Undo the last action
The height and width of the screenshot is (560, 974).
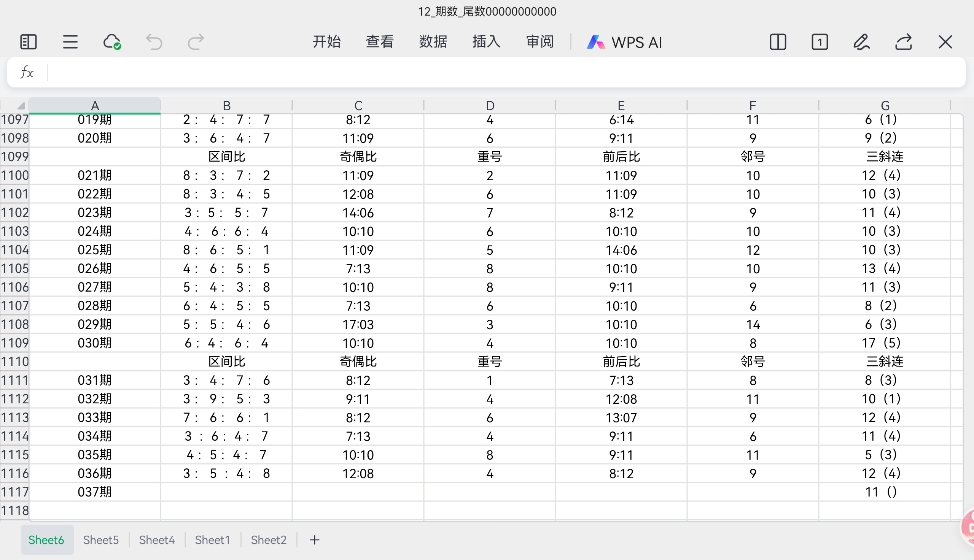(x=154, y=42)
